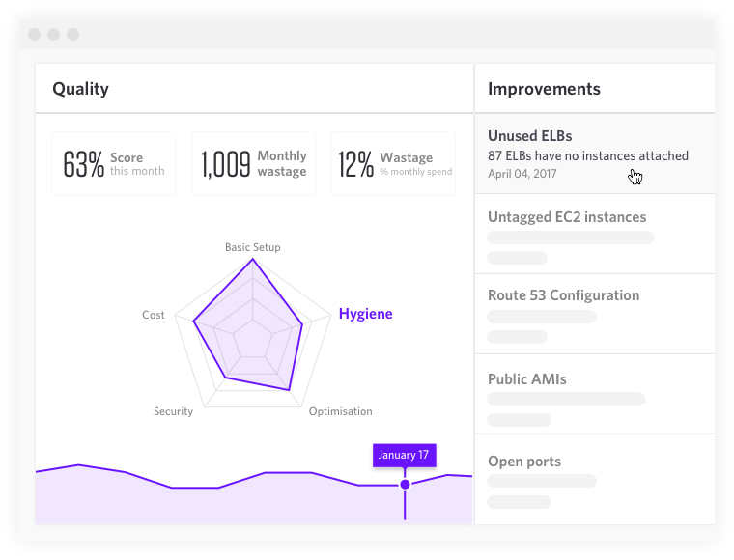
Task: Click the Optimisation radar axis label
Action: 340,411
